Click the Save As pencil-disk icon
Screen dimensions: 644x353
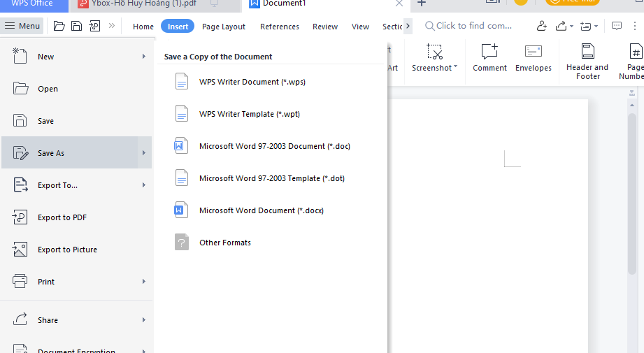click(x=20, y=152)
